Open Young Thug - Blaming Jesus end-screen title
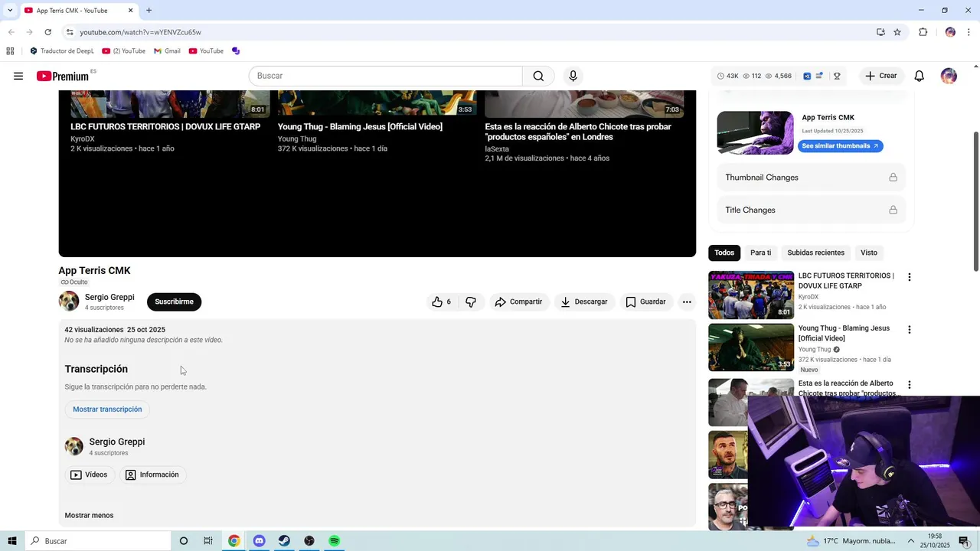Viewport: 980px width, 551px height. (360, 127)
